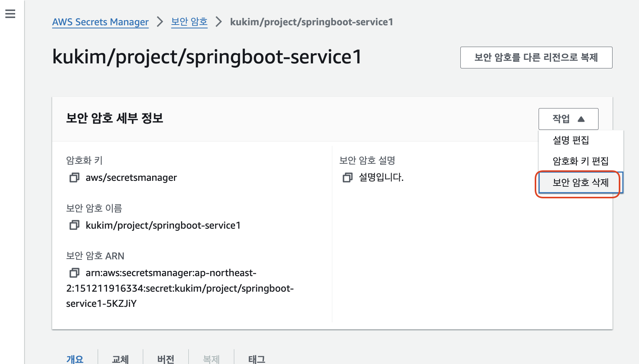Screen dimensions: 639x364
Task: Open the 버전 tab
Action: coord(166,359)
